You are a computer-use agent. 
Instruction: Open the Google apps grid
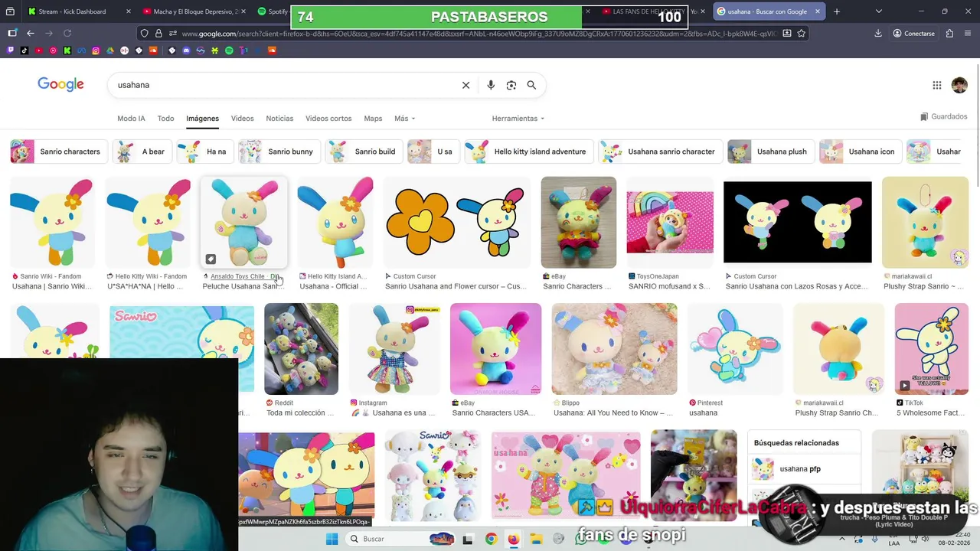point(936,85)
